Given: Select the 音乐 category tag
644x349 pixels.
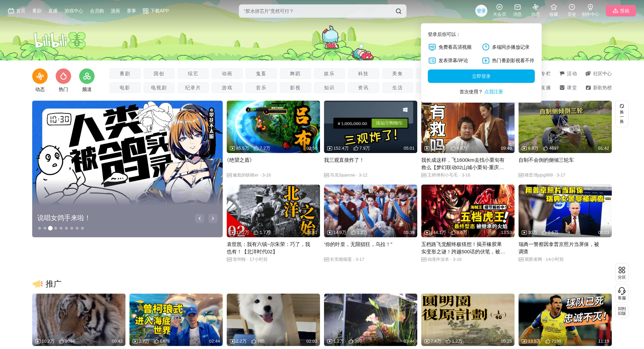Looking at the screenshot, I should 261,88.
